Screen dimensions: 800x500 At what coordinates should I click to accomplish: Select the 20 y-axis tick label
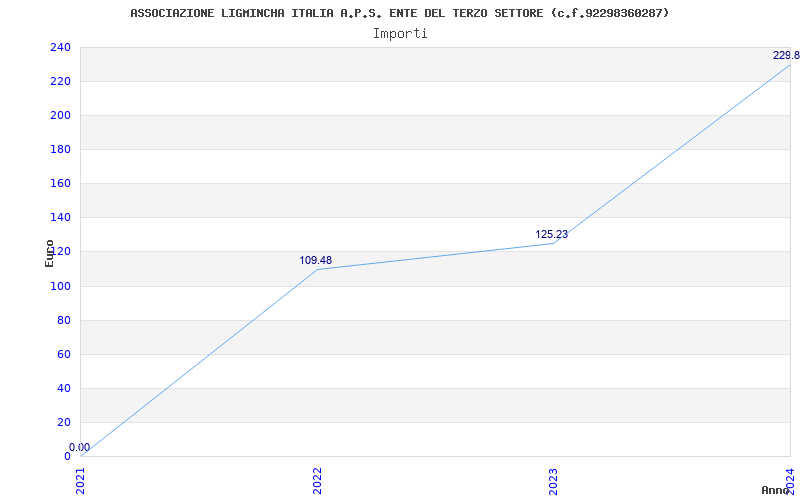[x=62, y=422]
